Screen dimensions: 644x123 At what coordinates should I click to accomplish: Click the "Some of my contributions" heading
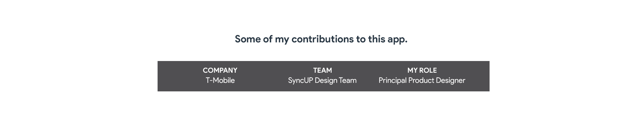tap(321, 39)
